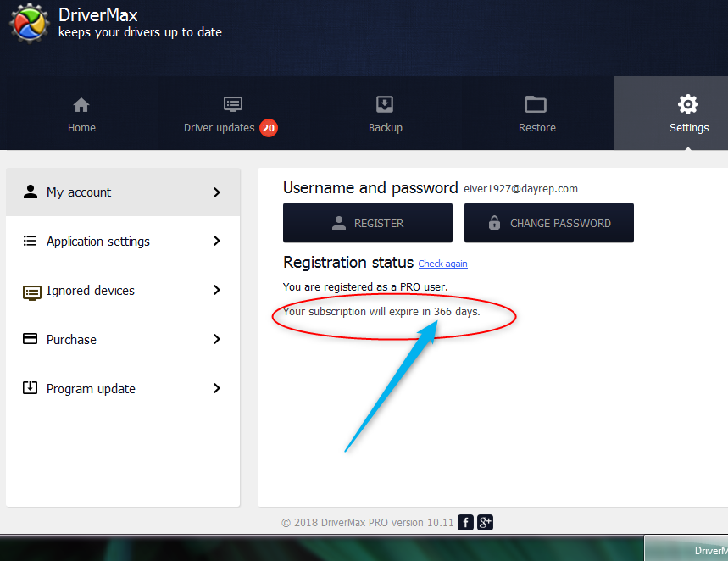This screenshot has width=728, height=561.
Task: Click the Restore folder icon
Action: 536,104
